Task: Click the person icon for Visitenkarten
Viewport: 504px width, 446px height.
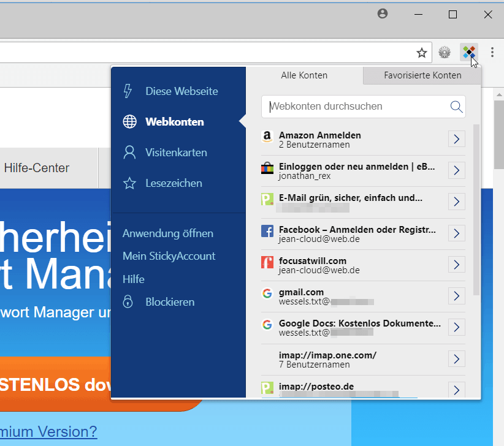Action: tap(129, 152)
